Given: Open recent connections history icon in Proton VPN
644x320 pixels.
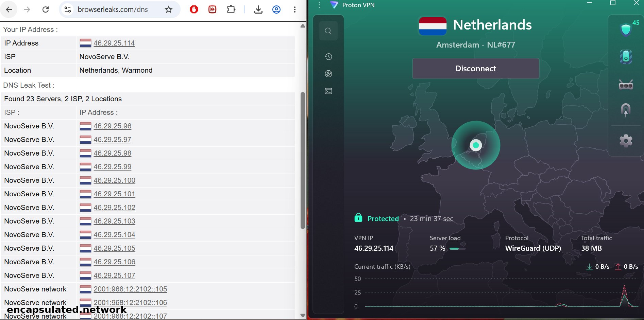Looking at the screenshot, I should [328, 57].
